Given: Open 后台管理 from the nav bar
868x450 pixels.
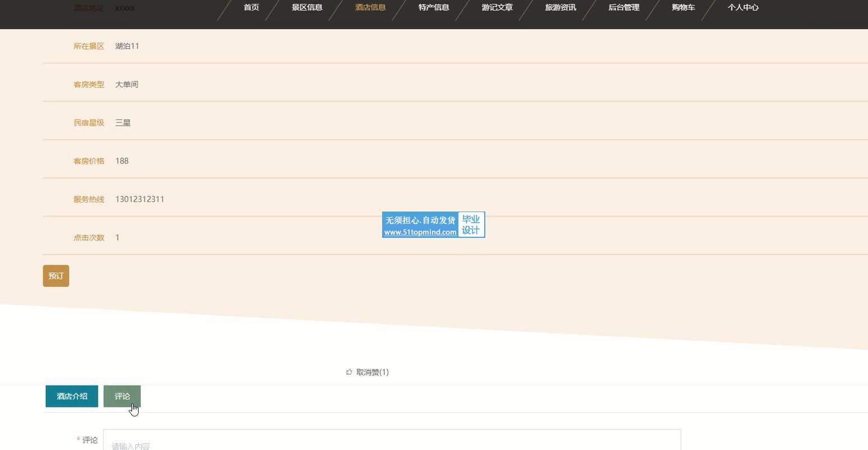Looking at the screenshot, I should [624, 7].
